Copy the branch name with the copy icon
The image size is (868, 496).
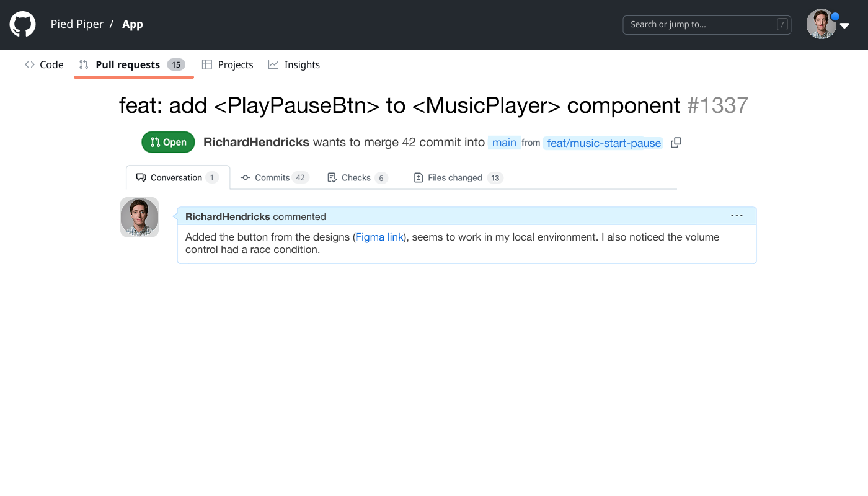click(x=676, y=143)
